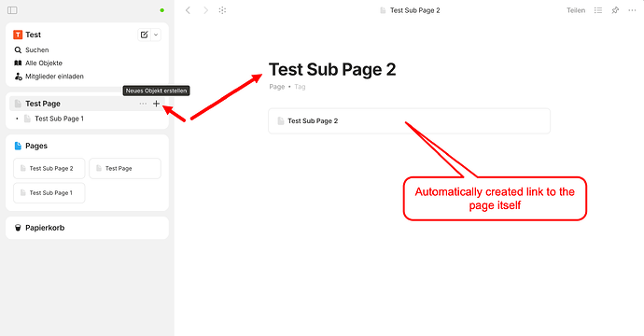Click the Test Sub Page 2 heading
Viewport: 644px width, 336px height.
[x=332, y=69]
